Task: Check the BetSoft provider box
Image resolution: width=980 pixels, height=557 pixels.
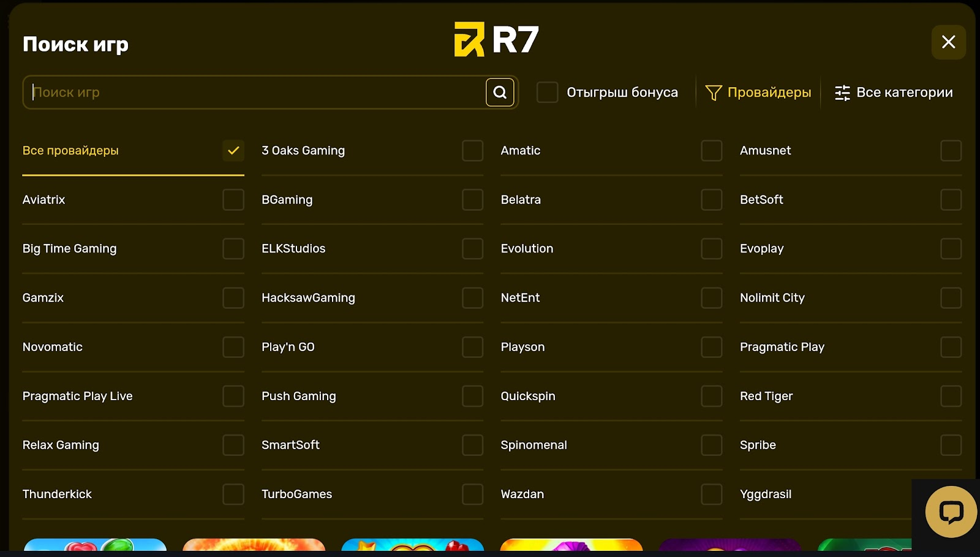Action: 951,200
